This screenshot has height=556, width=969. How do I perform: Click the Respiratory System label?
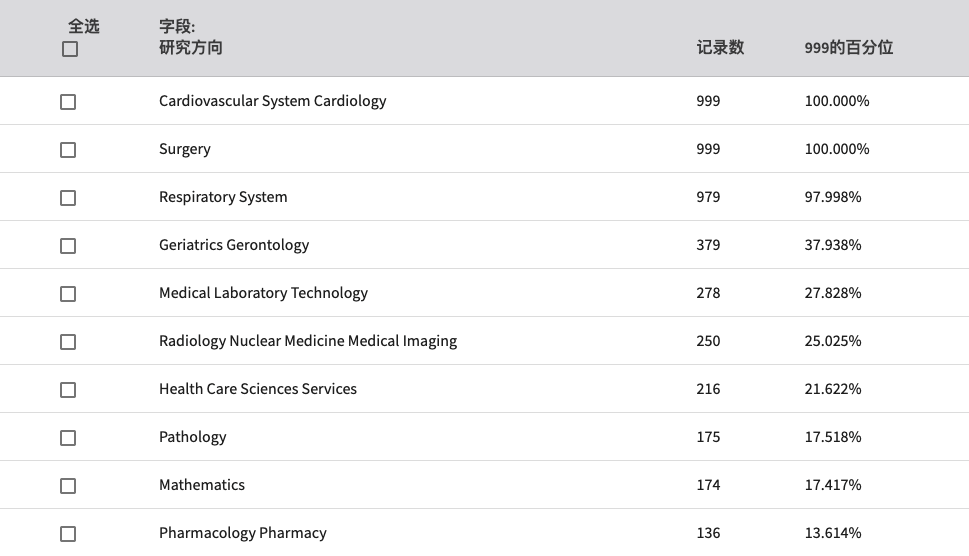[223, 197]
